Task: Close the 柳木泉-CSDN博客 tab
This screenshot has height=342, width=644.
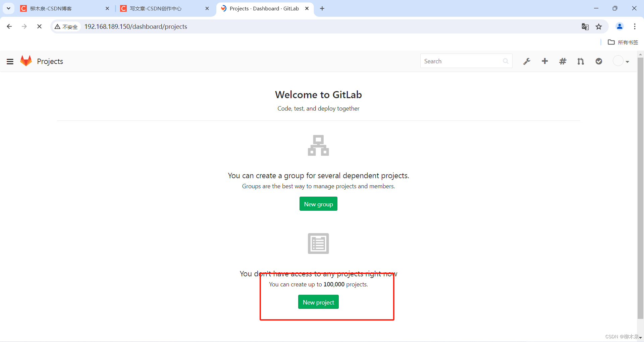Action: tap(107, 8)
